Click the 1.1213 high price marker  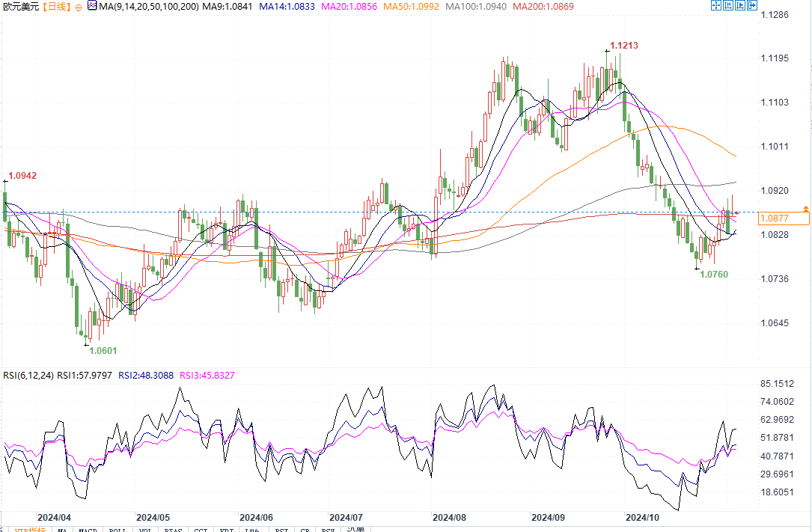(x=623, y=46)
